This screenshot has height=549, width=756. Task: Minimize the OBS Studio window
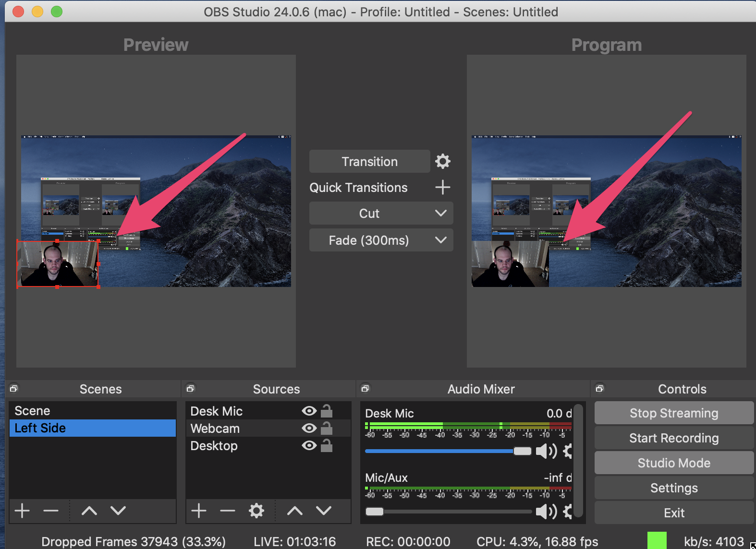point(37,12)
